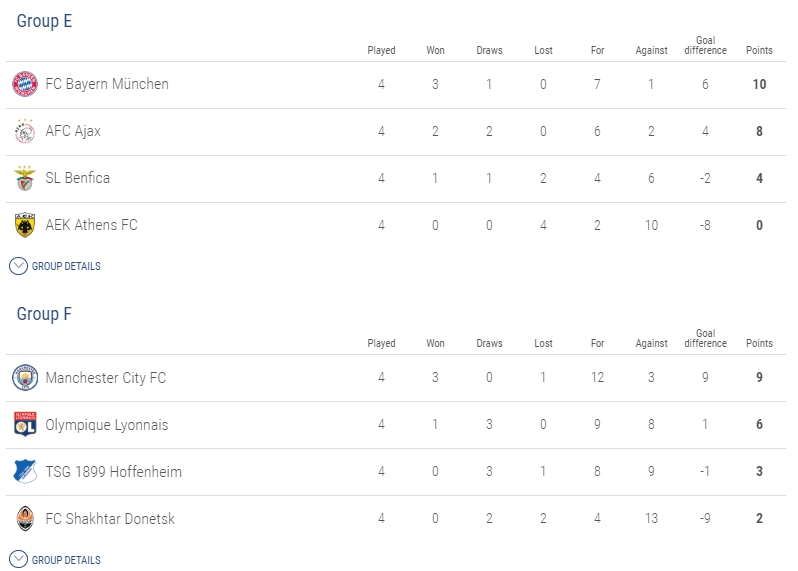This screenshot has height=571, width=798.
Task: Open the Olympique Lyonnais team name
Action: (107, 425)
